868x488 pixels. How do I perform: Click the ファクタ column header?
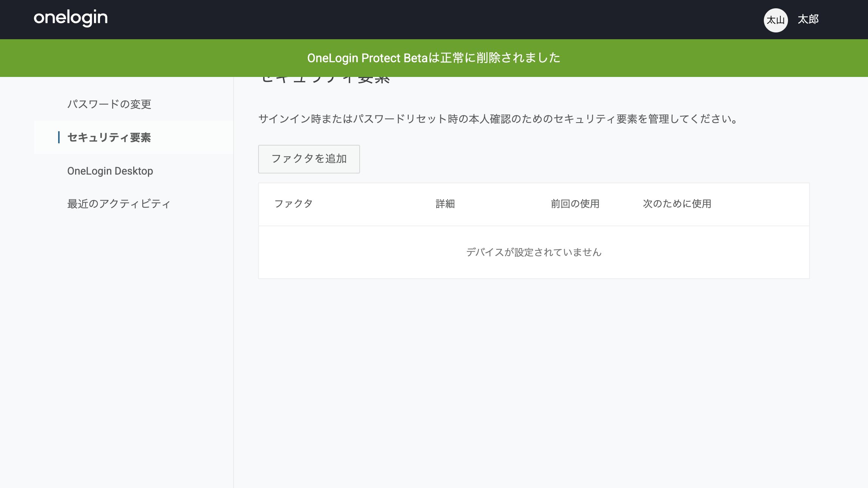[293, 204]
